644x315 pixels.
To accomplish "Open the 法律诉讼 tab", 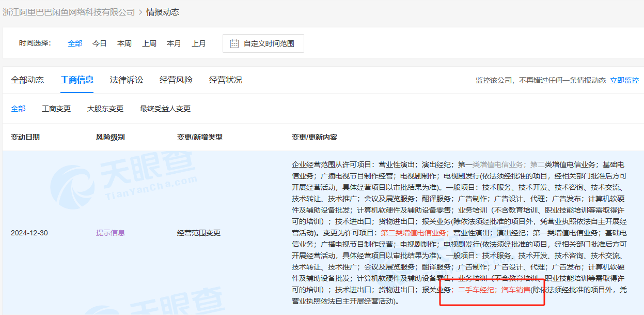I will 127,80.
